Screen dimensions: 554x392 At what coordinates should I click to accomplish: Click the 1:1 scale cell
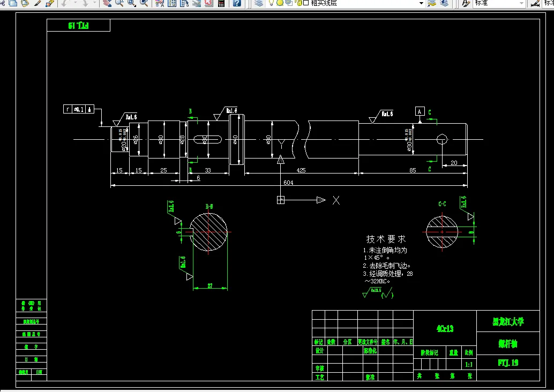click(469, 365)
